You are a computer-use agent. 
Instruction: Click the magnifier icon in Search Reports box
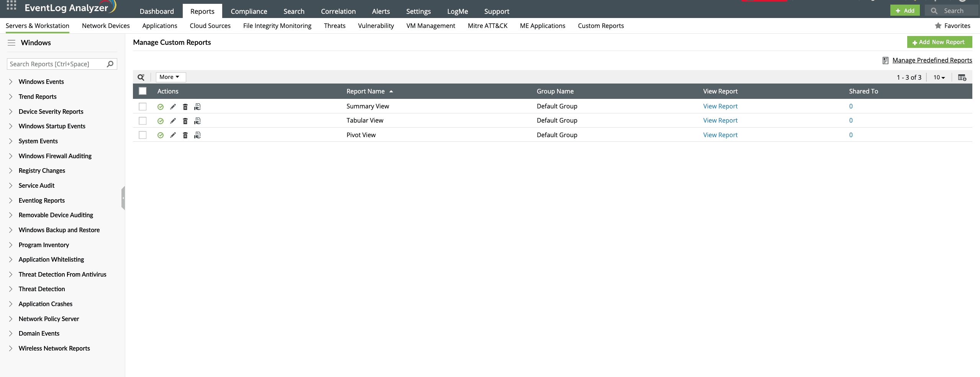point(110,64)
